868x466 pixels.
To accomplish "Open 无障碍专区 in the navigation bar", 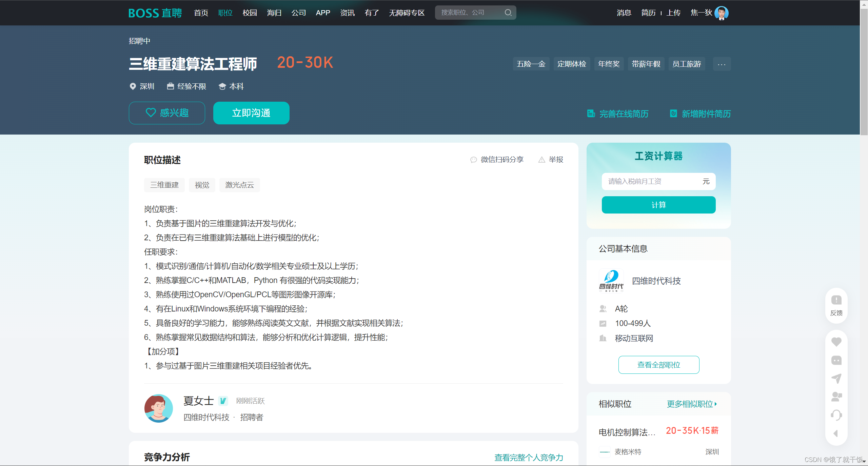I will 407,13.
